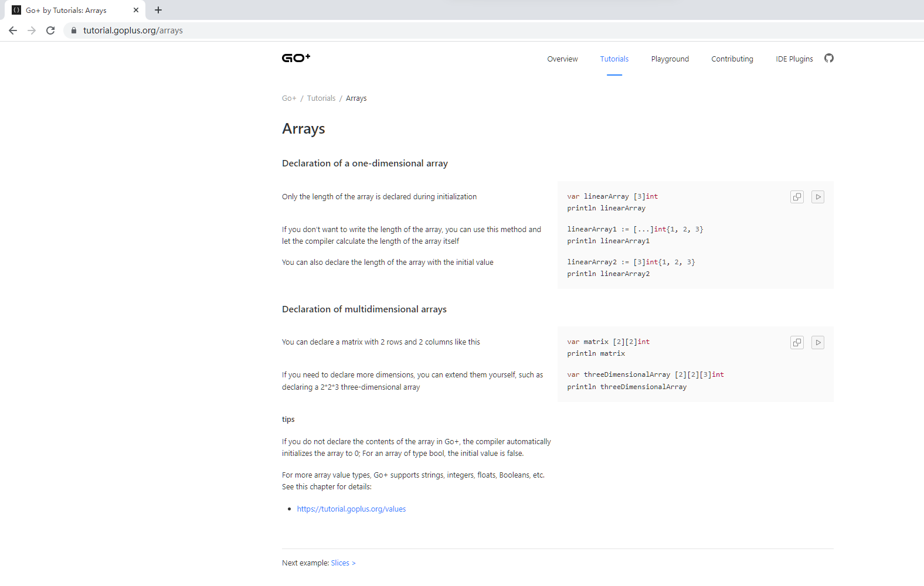The image size is (924, 586).
Task: Open the tutorial.goplus.org/values link
Action: click(x=351, y=509)
